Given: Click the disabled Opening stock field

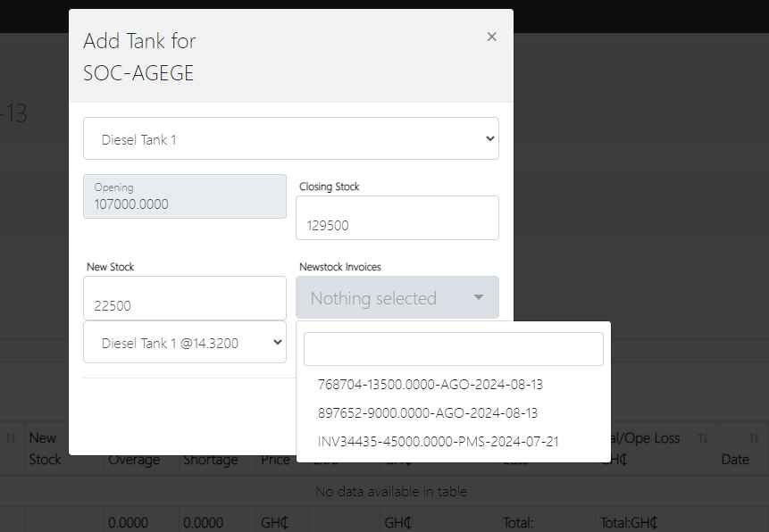Looking at the screenshot, I should pos(184,196).
